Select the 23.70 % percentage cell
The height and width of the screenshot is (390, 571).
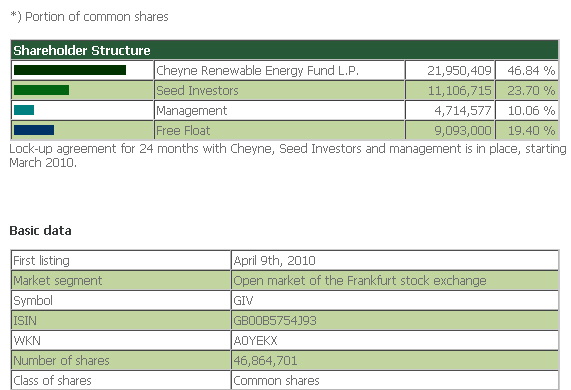coord(527,90)
